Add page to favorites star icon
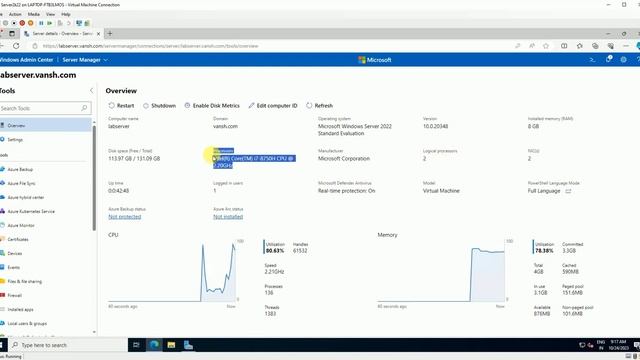The image size is (640, 360). (x=546, y=46)
